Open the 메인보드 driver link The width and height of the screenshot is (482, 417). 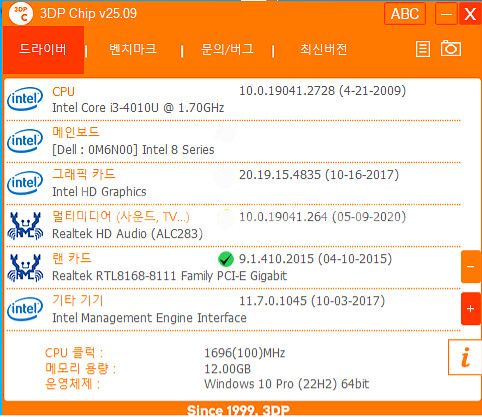(x=76, y=132)
